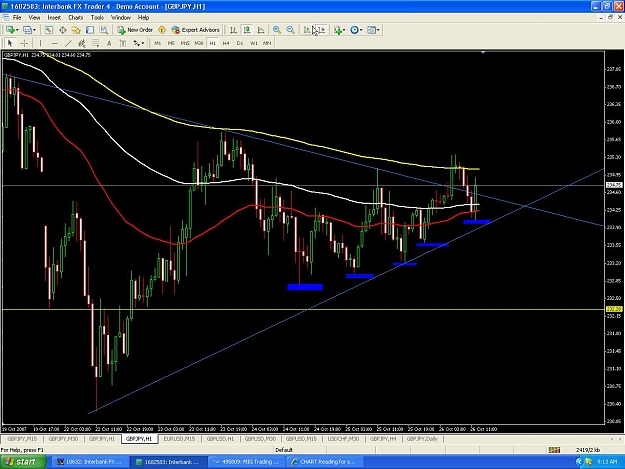Open the Strategy Tester icon
The image size is (625, 469).
coord(104,30)
